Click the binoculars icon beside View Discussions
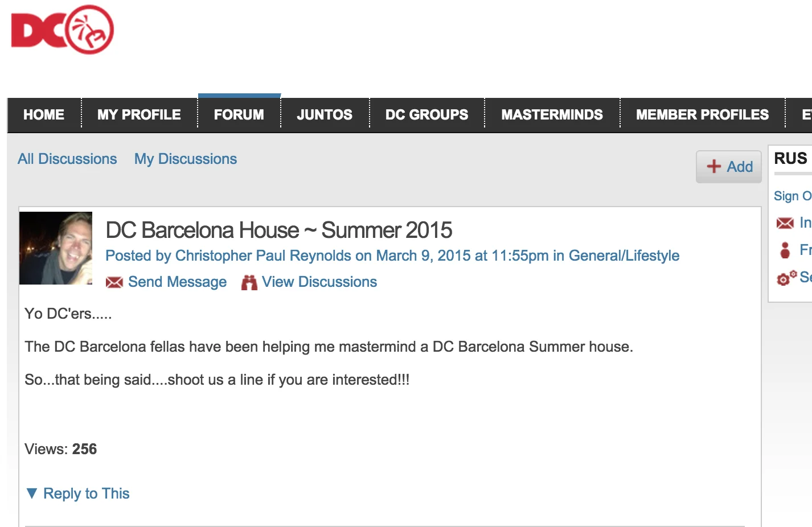Image resolution: width=812 pixels, height=527 pixels. coord(249,282)
